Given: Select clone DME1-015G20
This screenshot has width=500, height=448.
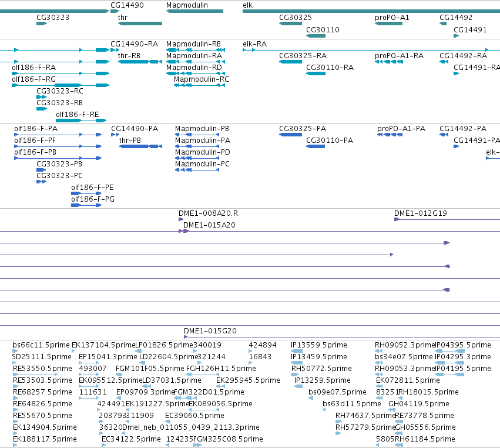Looking at the screenshot, I should (342, 337).
